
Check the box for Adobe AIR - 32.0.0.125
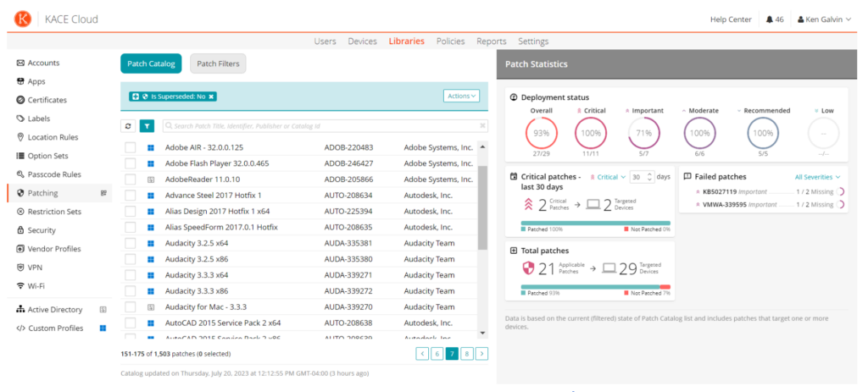[130, 147]
